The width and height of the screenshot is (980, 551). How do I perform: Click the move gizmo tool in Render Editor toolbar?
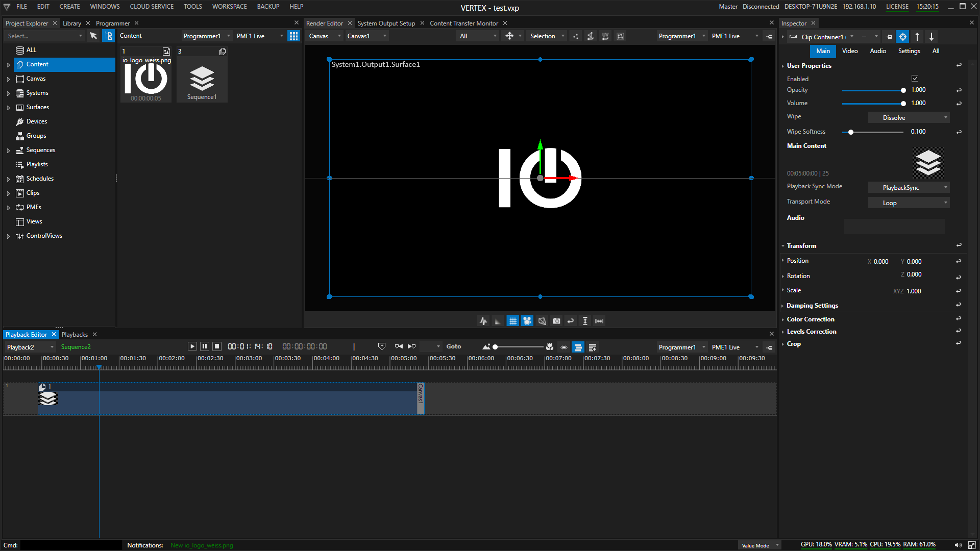point(509,36)
